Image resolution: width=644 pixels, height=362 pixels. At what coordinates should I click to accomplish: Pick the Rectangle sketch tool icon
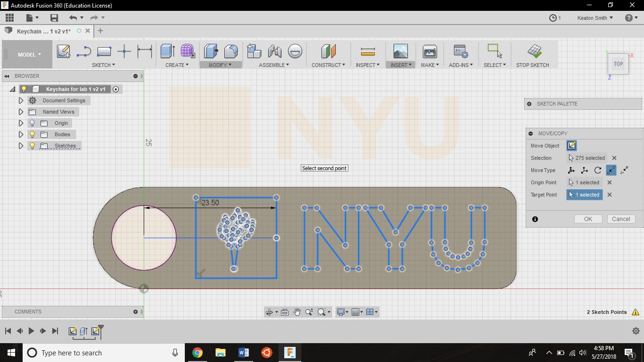104,51
